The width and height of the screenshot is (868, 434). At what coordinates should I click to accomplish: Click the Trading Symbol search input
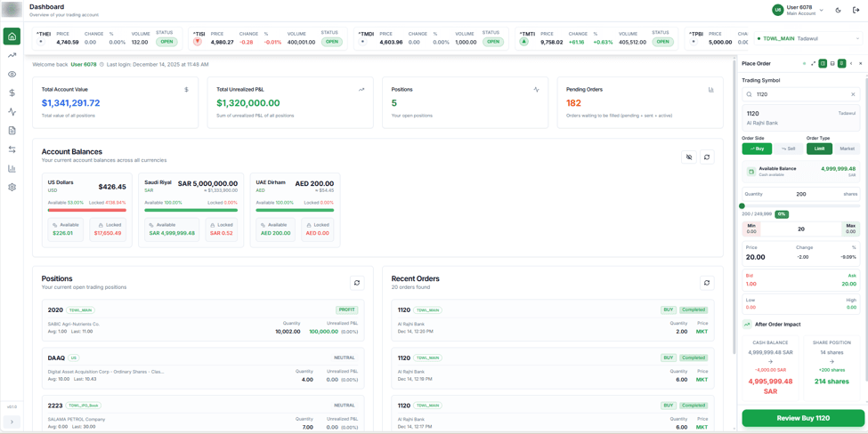(800, 94)
